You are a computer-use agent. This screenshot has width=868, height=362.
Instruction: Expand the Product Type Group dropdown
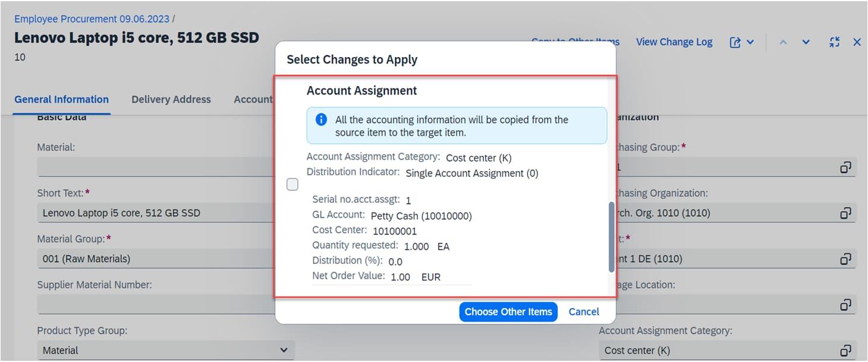(x=284, y=351)
